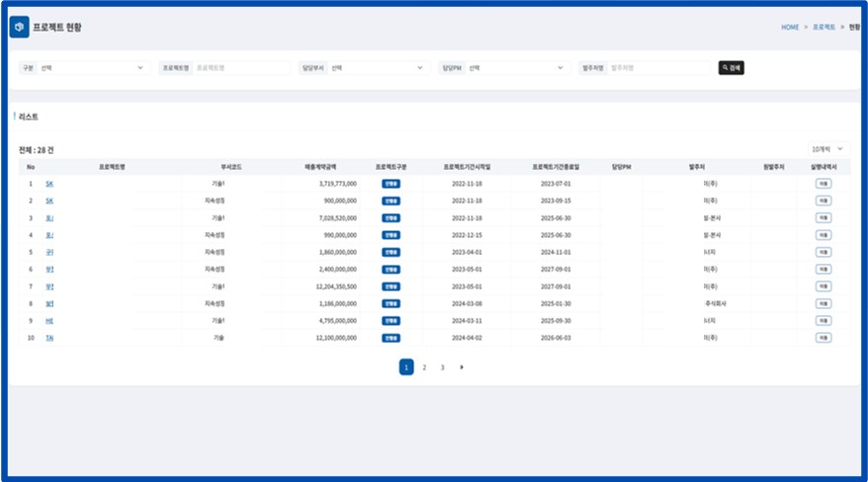This screenshot has width=868, height=482.
Task: Click the blue cube logo icon beside 프로젝트 현황
Action: coord(19,28)
